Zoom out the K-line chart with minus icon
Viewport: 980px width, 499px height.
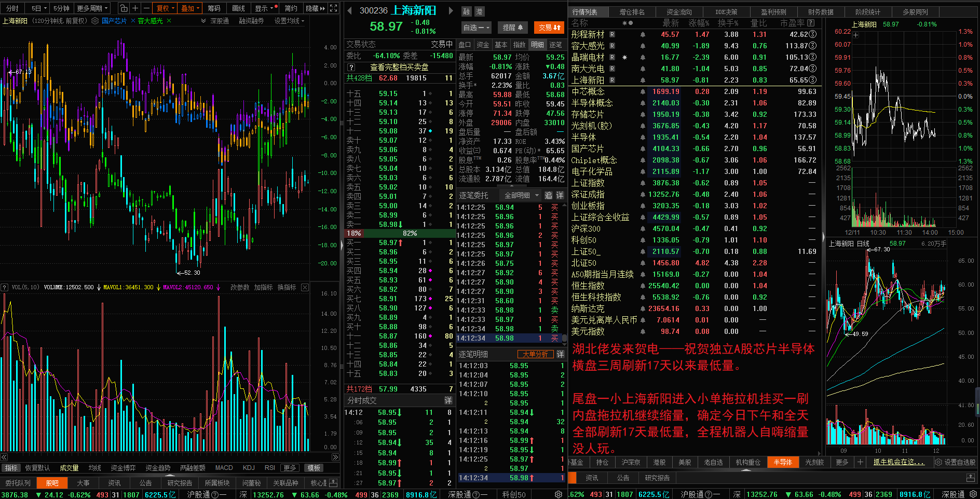coord(146,8)
